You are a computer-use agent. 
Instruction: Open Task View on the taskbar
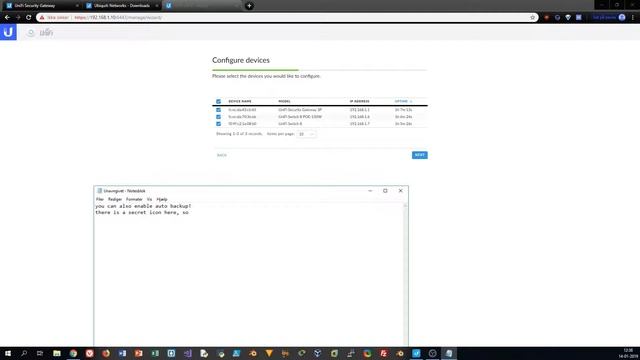click(40, 353)
